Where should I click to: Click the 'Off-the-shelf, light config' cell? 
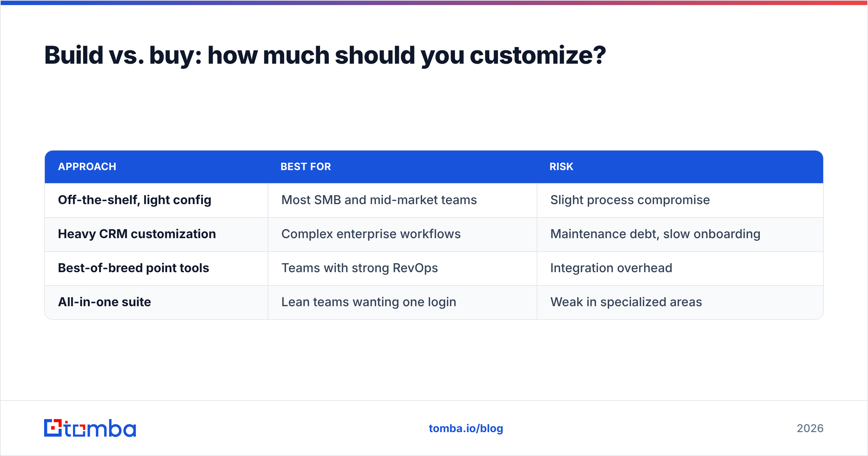coord(156,200)
